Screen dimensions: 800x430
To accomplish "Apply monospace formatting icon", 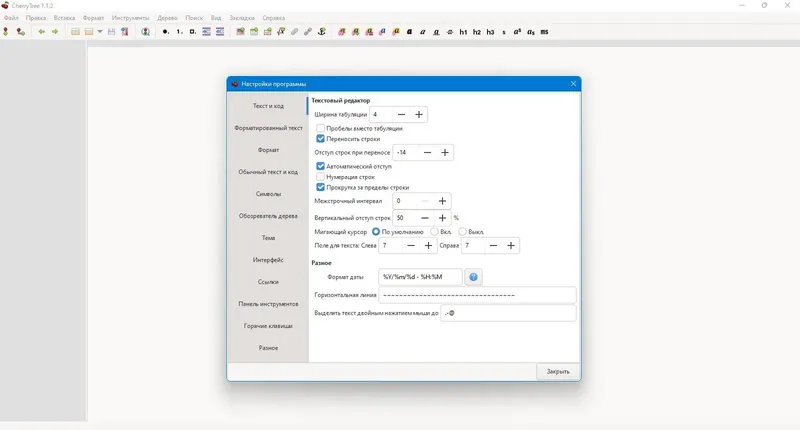I will click(x=544, y=32).
